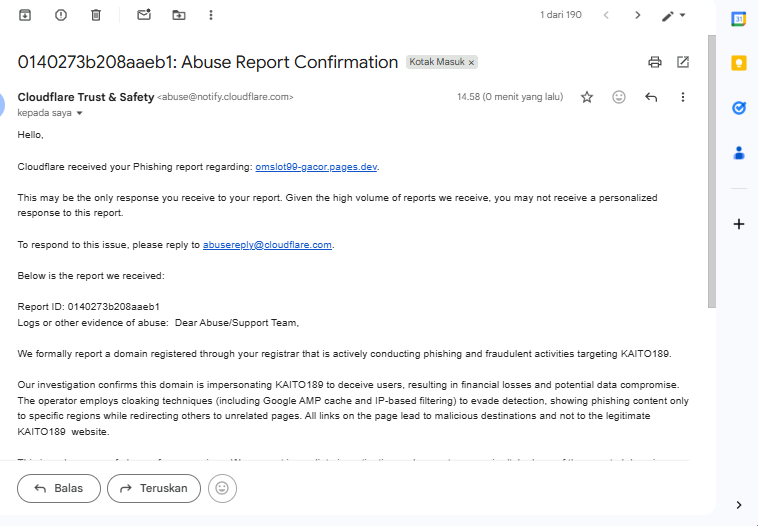
Task: Open the Move to folder icon
Action: [x=179, y=15]
